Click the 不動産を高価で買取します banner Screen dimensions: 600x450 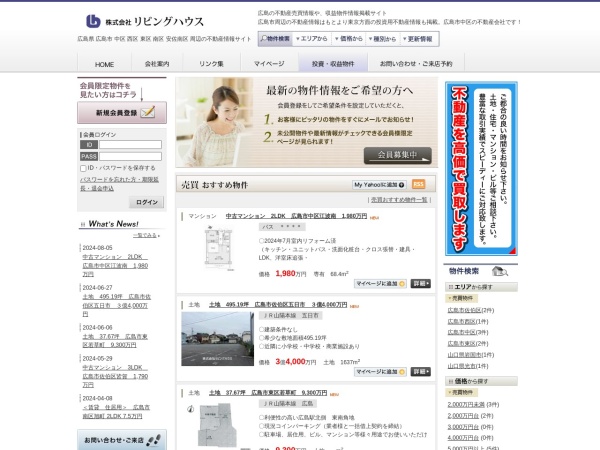[x=481, y=169]
